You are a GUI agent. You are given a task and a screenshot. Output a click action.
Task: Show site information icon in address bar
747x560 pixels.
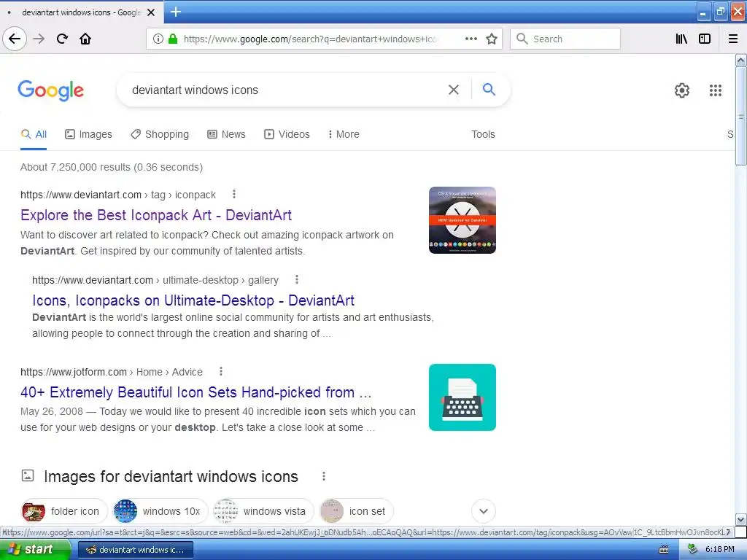click(x=158, y=39)
